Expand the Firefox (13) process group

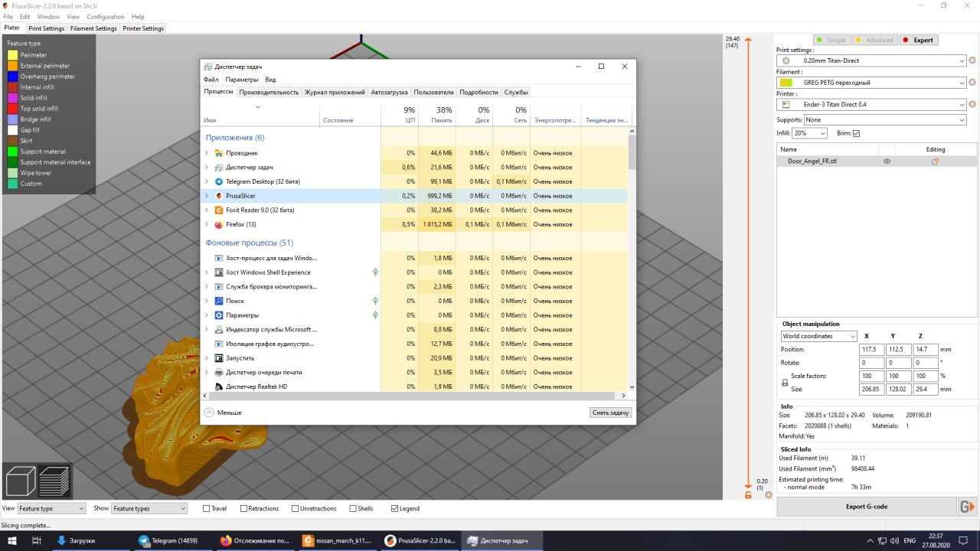tap(207, 224)
